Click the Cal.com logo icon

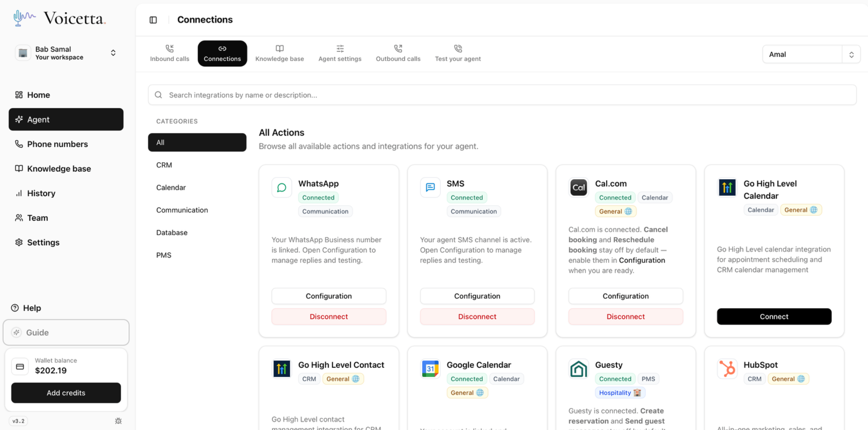tap(579, 188)
